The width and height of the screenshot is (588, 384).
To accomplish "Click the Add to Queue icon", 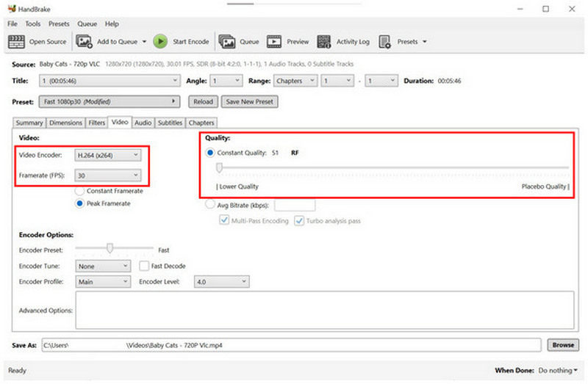I will [x=84, y=42].
